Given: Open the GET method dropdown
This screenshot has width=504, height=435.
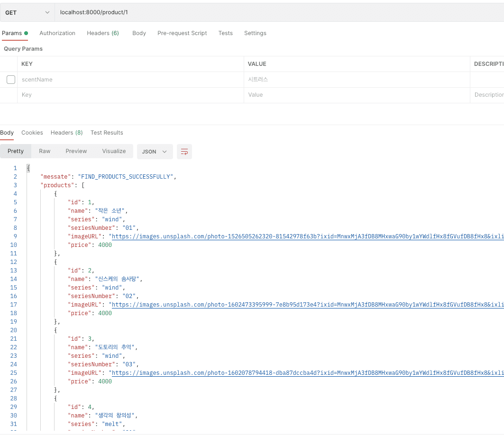Looking at the screenshot, I should click(27, 12).
